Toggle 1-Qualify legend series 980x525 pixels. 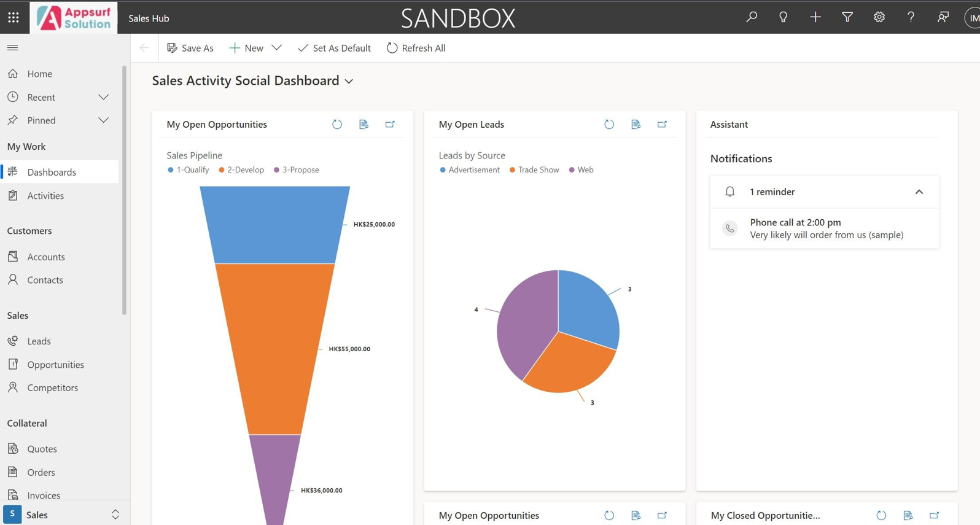point(188,169)
